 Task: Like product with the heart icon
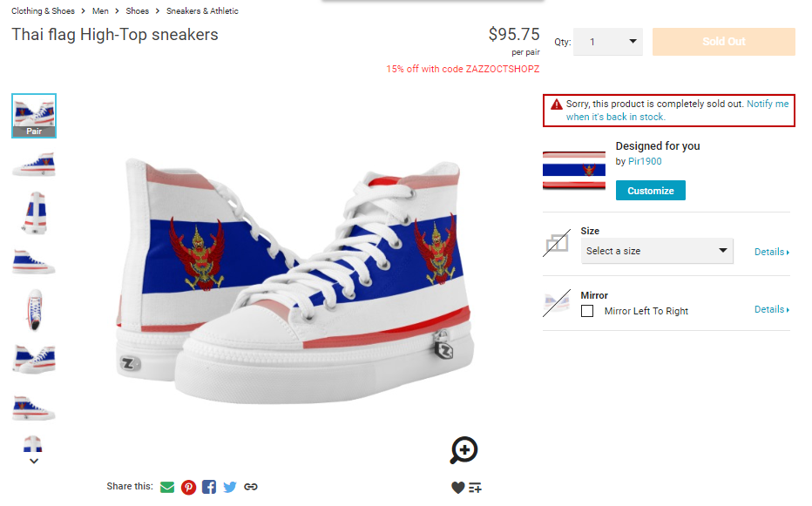457,488
